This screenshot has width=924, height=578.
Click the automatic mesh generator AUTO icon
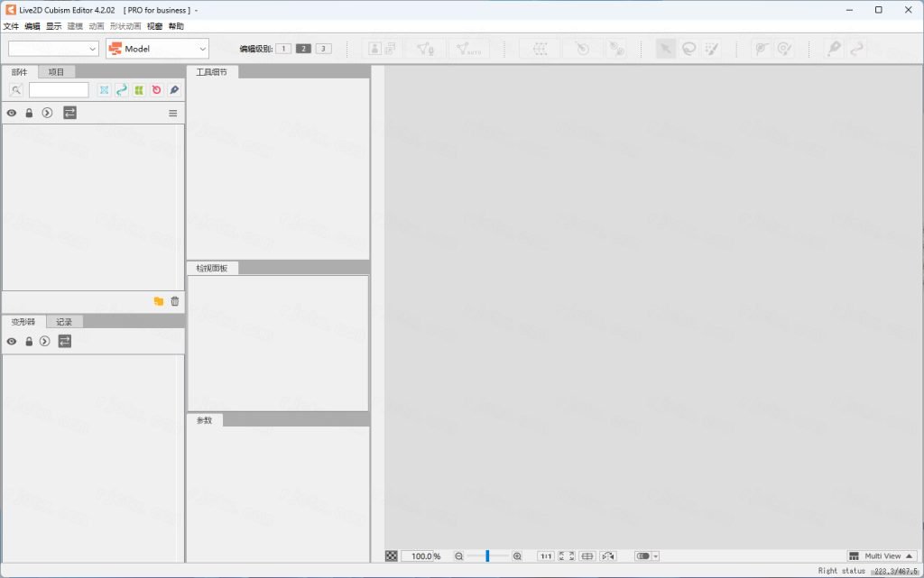469,49
